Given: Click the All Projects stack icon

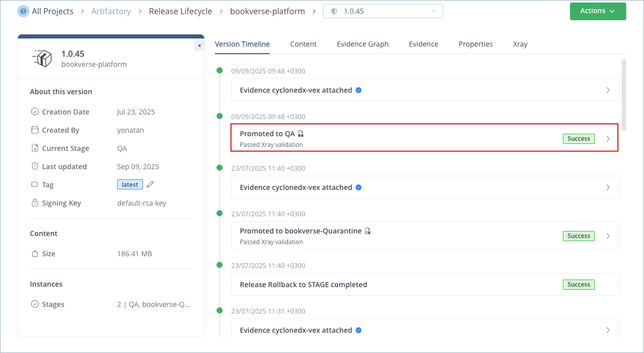Looking at the screenshot, I should point(23,11).
